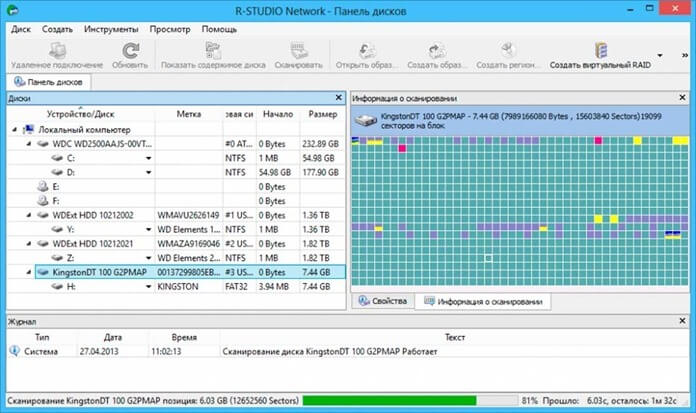Image resolution: width=696 pixels, height=413 pixels.
Task: Click the Метка column header
Action: 189,114
